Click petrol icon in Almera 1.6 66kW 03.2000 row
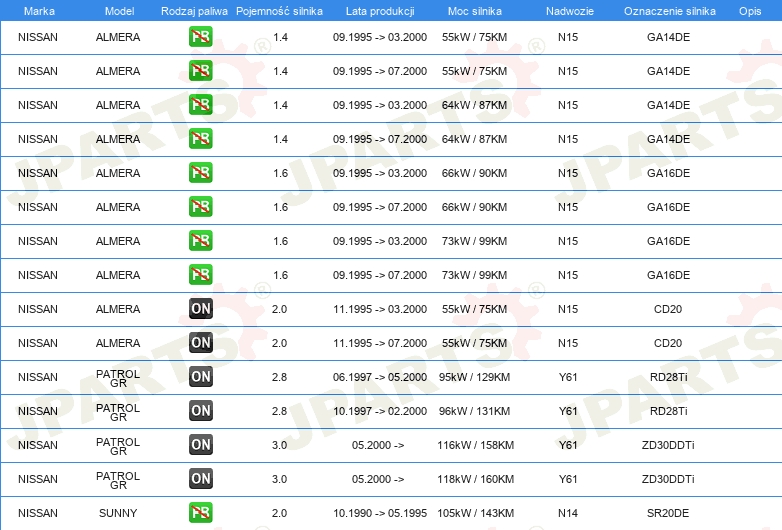The width and height of the screenshot is (782, 530). pyautogui.click(x=200, y=173)
